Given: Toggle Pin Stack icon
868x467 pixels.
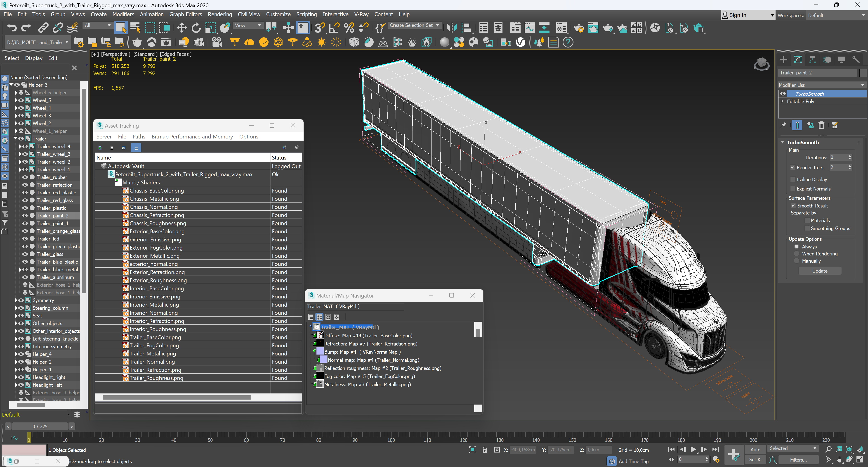Looking at the screenshot, I should (x=783, y=125).
